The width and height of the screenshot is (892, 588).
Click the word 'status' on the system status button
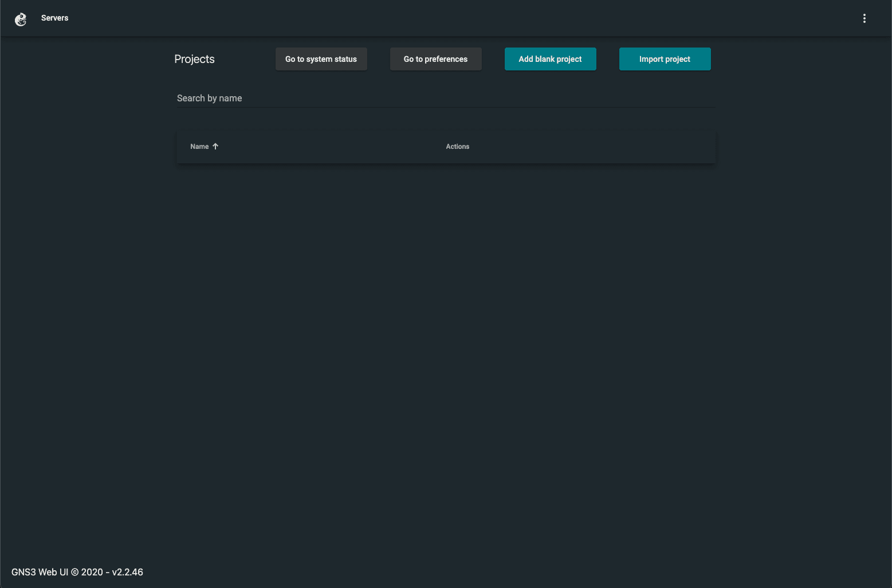point(345,59)
